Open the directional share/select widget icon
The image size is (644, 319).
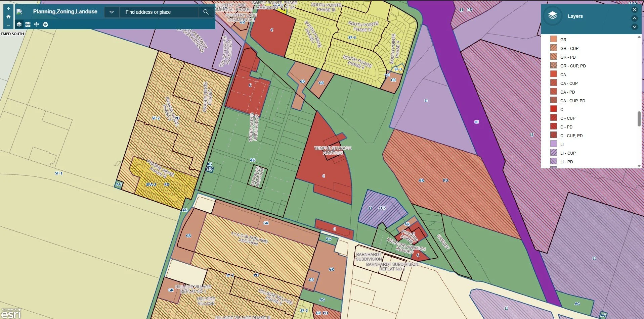37,24
